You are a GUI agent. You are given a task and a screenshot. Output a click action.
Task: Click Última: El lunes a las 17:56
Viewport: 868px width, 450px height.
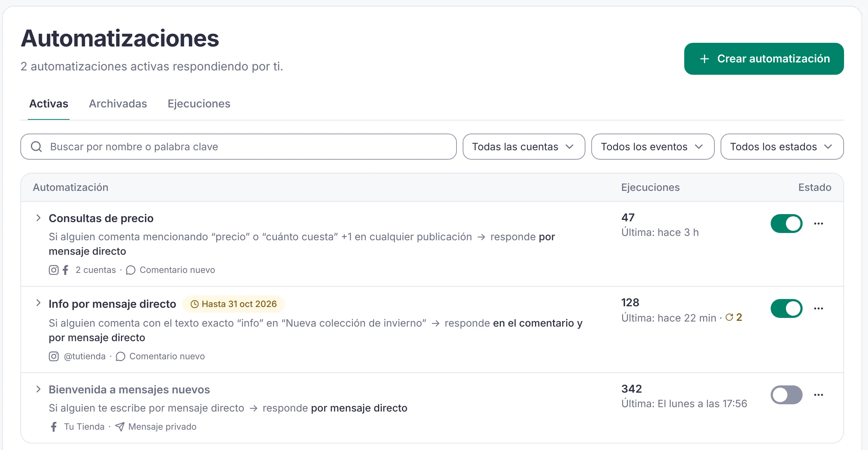point(684,404)
